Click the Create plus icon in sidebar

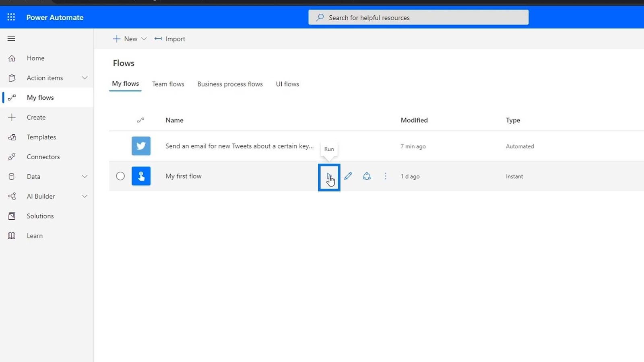[12, 117]
